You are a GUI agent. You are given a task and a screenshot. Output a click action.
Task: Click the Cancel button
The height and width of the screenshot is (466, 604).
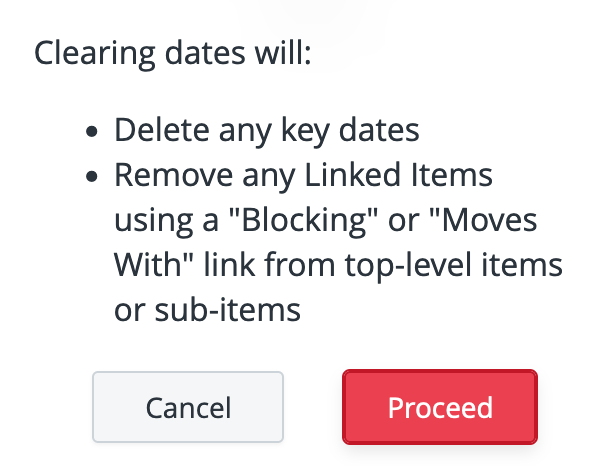tap(188, 407)
